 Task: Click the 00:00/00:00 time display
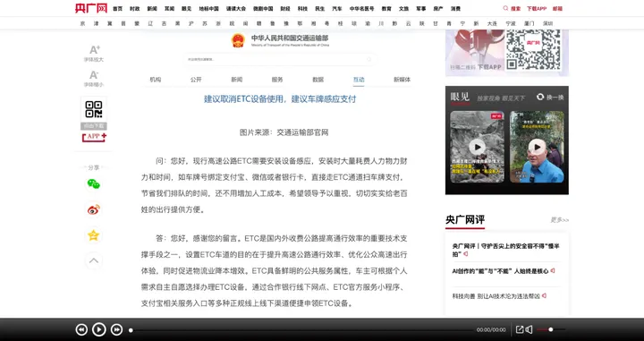pyautogui.click(x=491, y=330)
